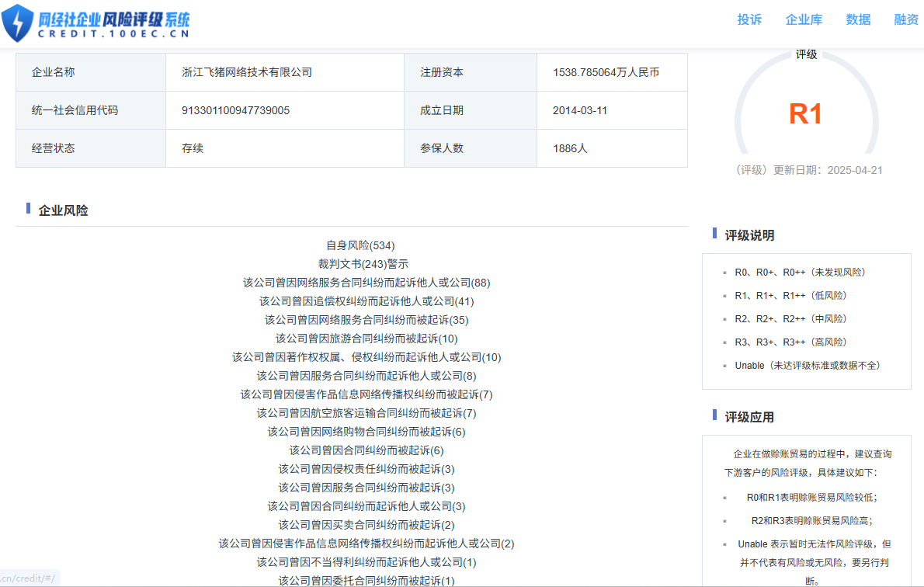Open the 数据 navigation menu
The height and width of the screenshot is (587, 924).
point(858,19)
